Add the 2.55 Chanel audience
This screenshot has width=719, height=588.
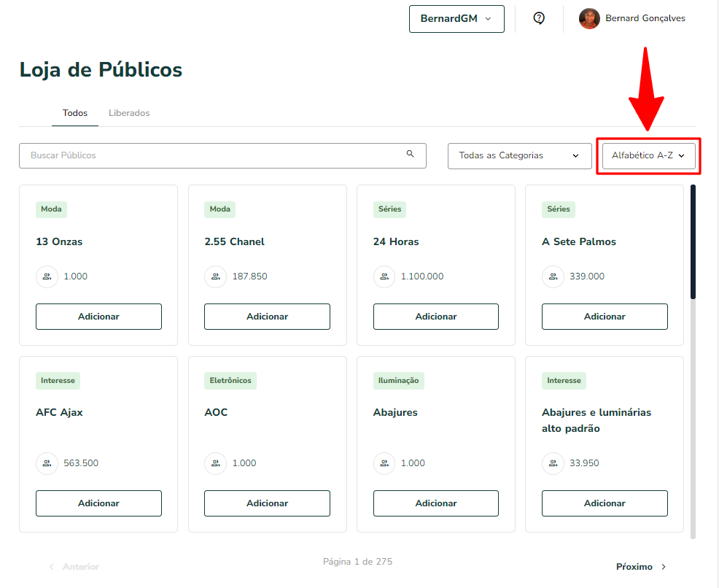click(267, 317)
